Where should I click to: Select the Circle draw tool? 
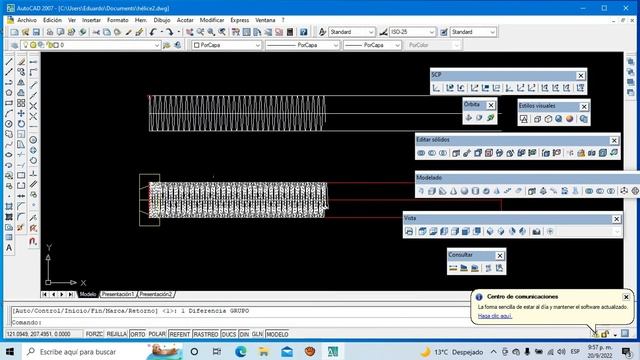(x=9, y=124)
